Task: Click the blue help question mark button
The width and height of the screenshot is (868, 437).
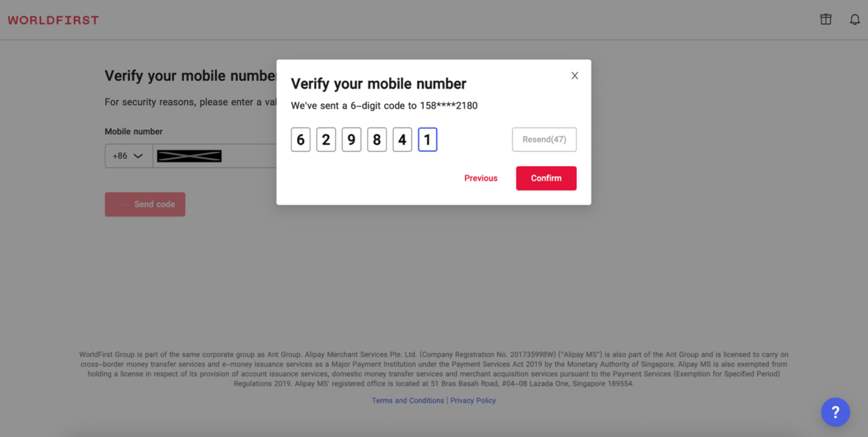Action: 835,412
